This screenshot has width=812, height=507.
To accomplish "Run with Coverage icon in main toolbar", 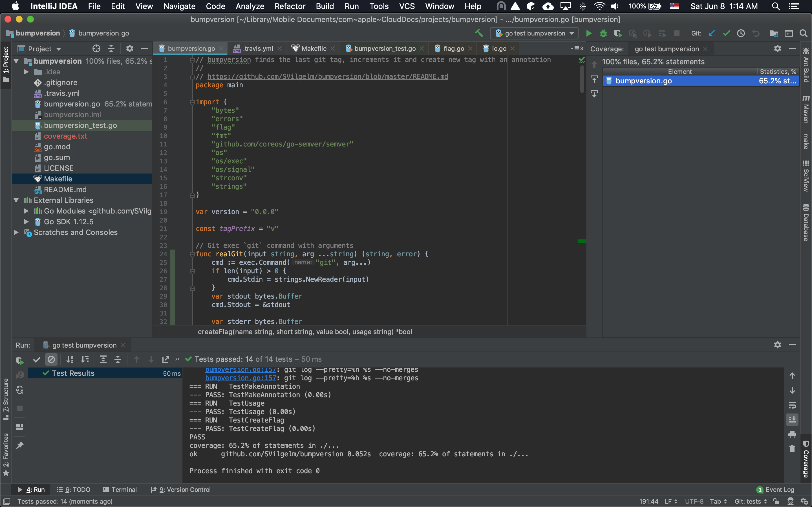I will pyautogui.click(x=618, y=33).
